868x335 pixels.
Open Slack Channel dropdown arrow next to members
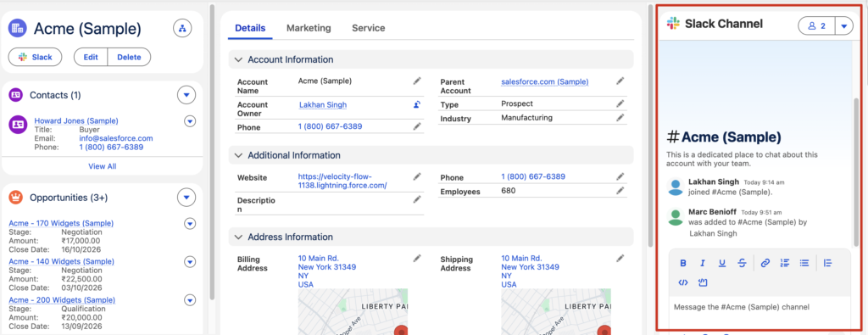[x=843, y=26]
